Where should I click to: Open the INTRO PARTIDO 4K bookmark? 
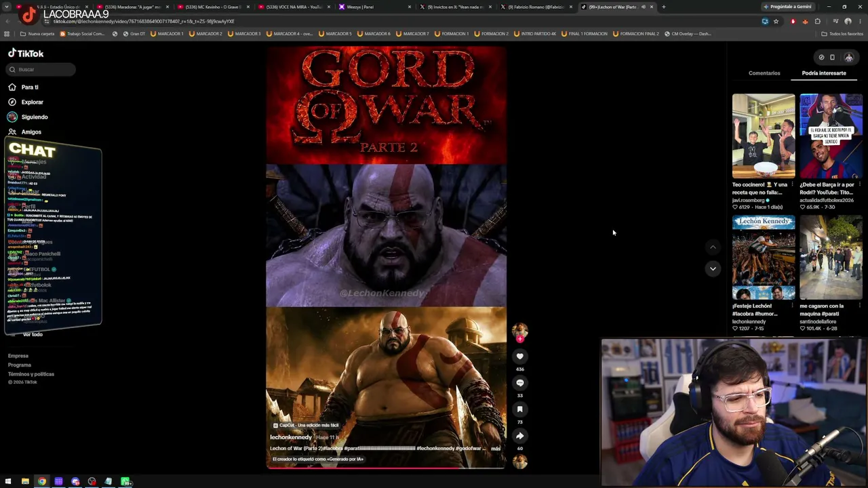click(535, 33)
